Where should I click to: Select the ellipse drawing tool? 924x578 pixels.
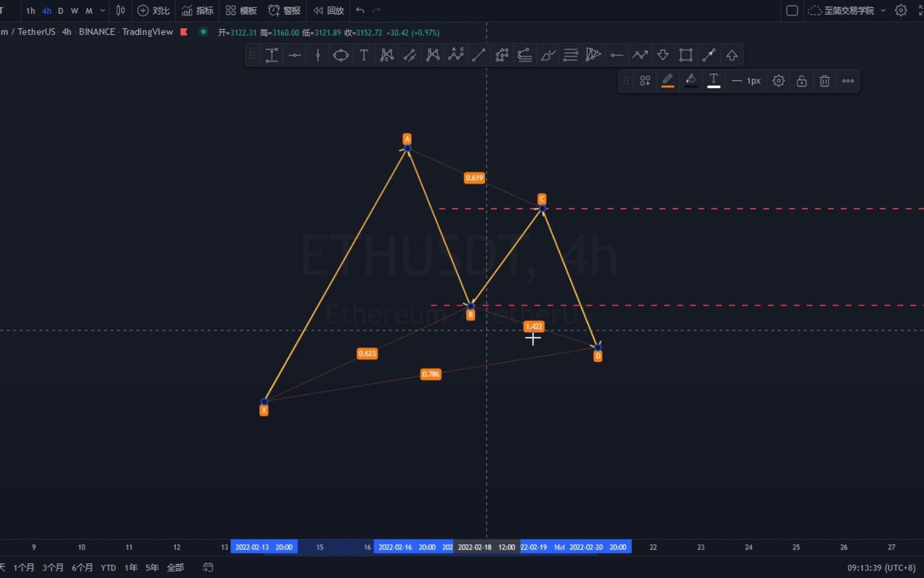click(x=341, y=55)
